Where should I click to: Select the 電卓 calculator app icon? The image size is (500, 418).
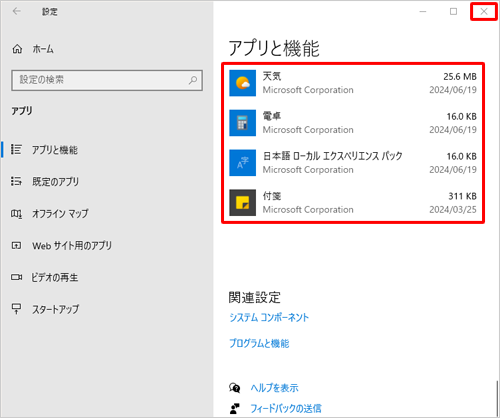point(243,123)
